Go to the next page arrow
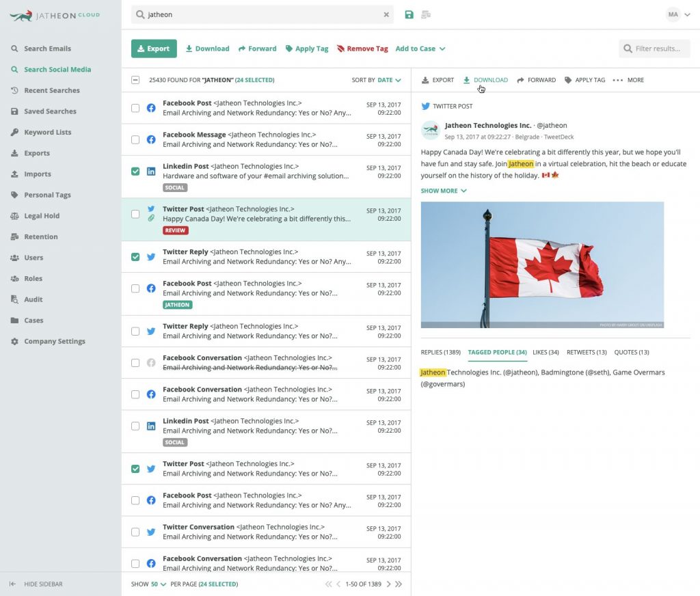Screen dimensions: 700x596 pyautogui.click(x=388, y=584)
